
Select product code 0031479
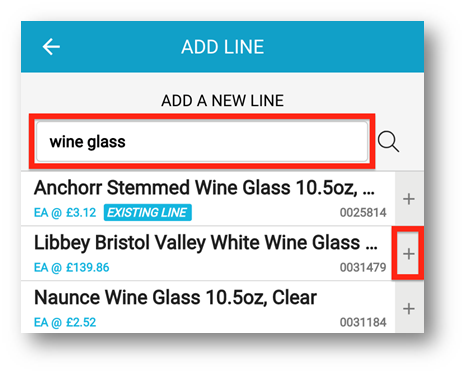pyautogui.click(x=363, y=267)
